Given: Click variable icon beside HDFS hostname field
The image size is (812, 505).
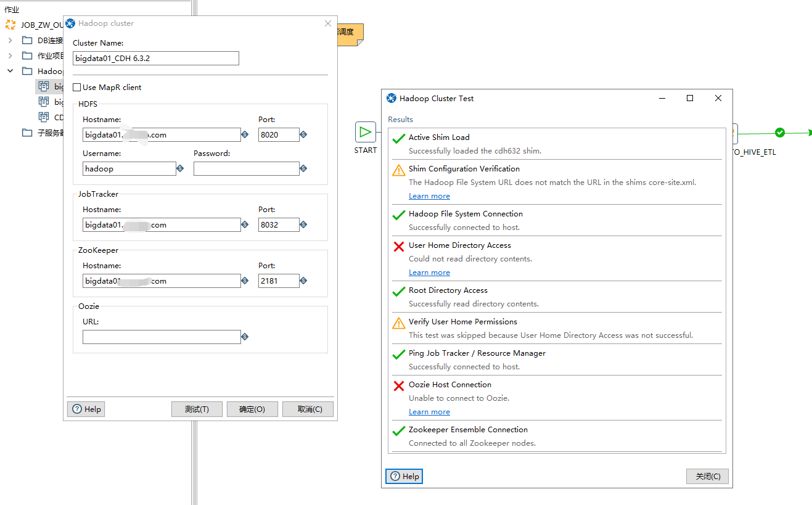Looking at the screenshot, I should click(x=245, y=134).
